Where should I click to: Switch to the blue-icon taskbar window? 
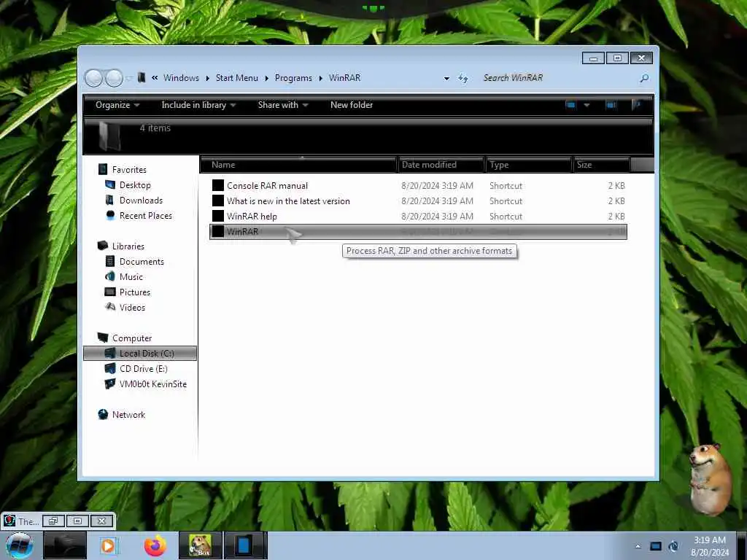244,545
